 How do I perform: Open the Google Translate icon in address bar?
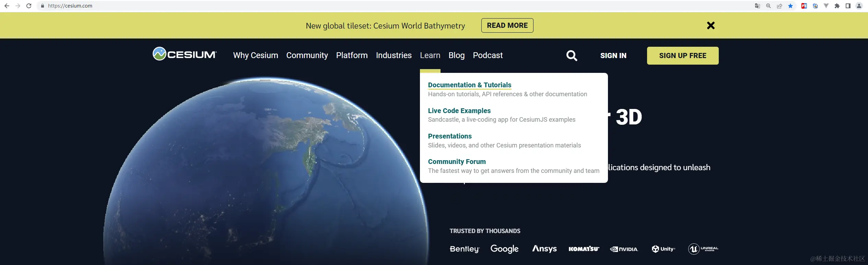click(x=758, y=6)
